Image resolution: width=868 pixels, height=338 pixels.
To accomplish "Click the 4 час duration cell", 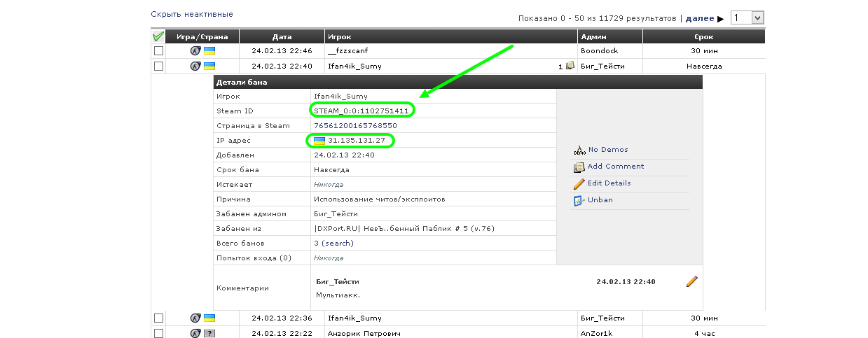I will (x=704, y=333).
